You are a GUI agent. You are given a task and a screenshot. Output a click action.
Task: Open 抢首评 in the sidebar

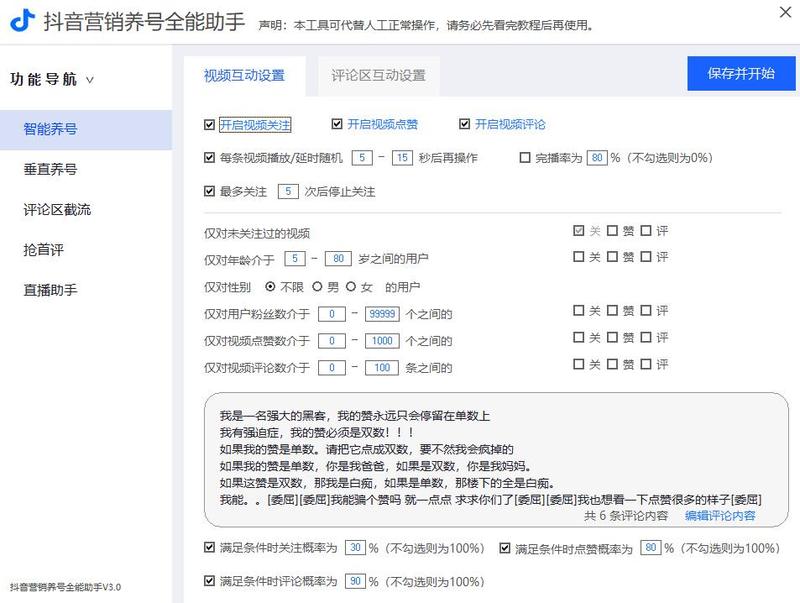tap(43, 250)
